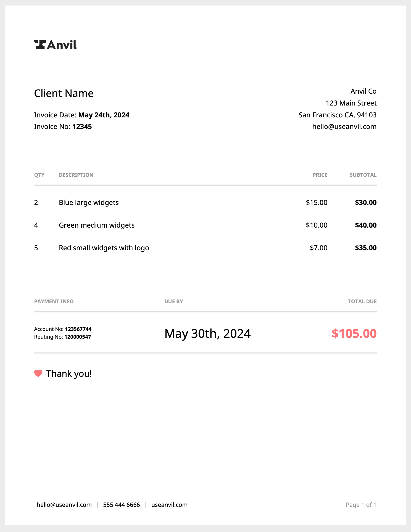Image resolution: width=411 pixels, height=532 pixels.
Task: Click the Anvil logo at top
Action: pos(56,45)
